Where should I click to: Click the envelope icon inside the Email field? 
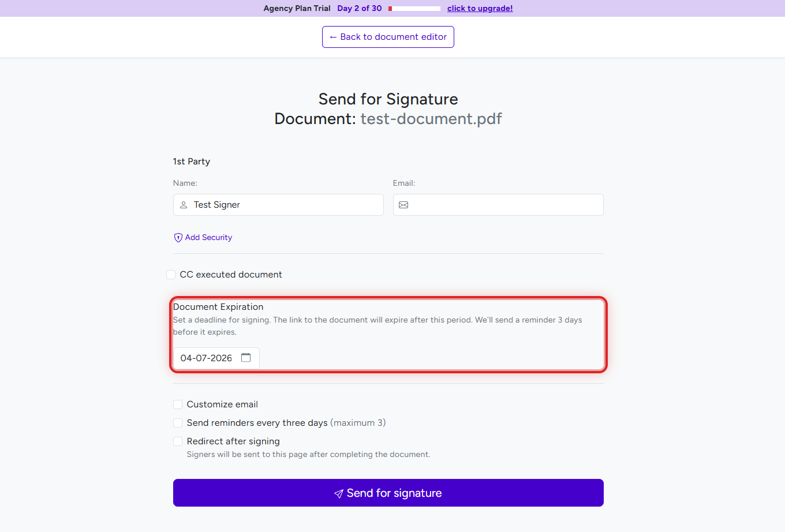[403, 205]
